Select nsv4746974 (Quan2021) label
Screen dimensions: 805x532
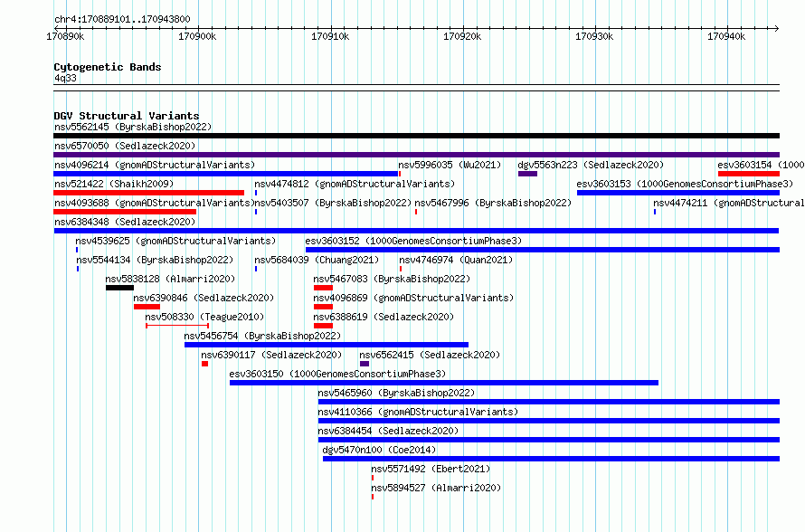coord(456,260)
